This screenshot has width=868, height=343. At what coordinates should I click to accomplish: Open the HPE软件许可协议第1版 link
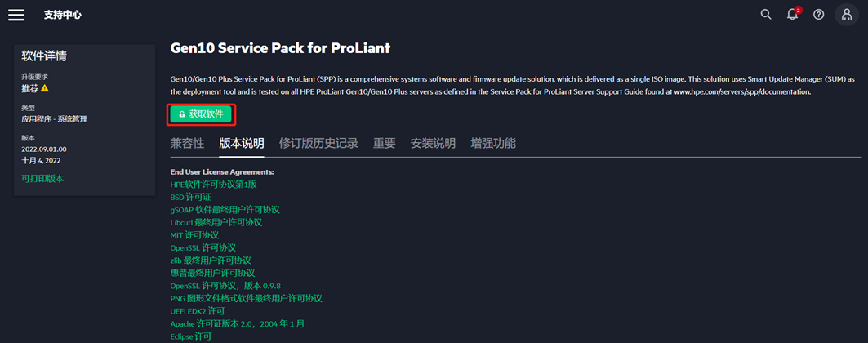point(214,185)
